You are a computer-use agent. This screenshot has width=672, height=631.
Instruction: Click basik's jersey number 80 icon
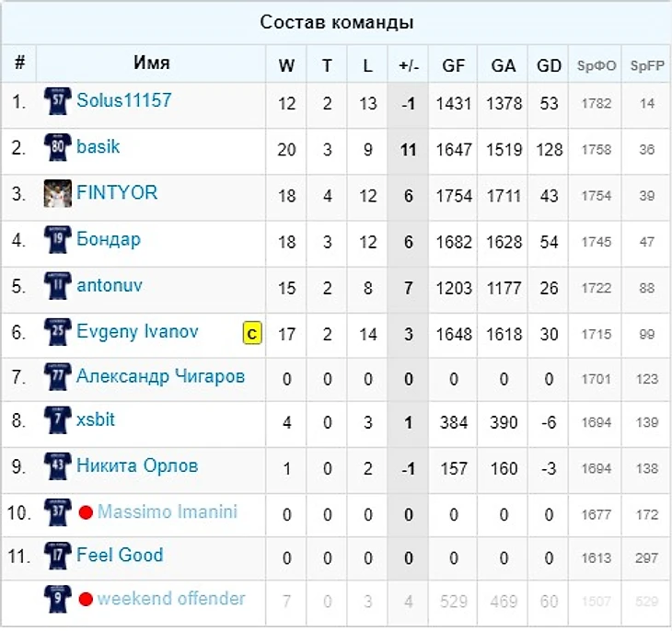[x=57, y=147]
